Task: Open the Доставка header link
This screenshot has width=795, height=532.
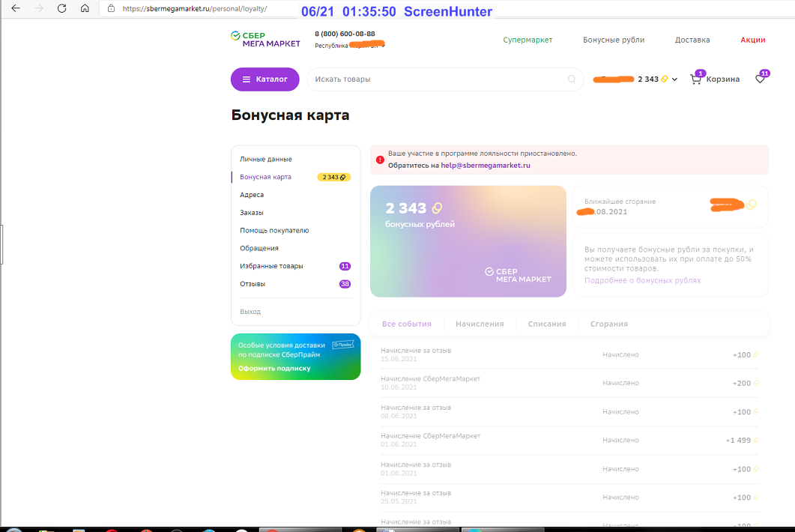Action: 692,40
